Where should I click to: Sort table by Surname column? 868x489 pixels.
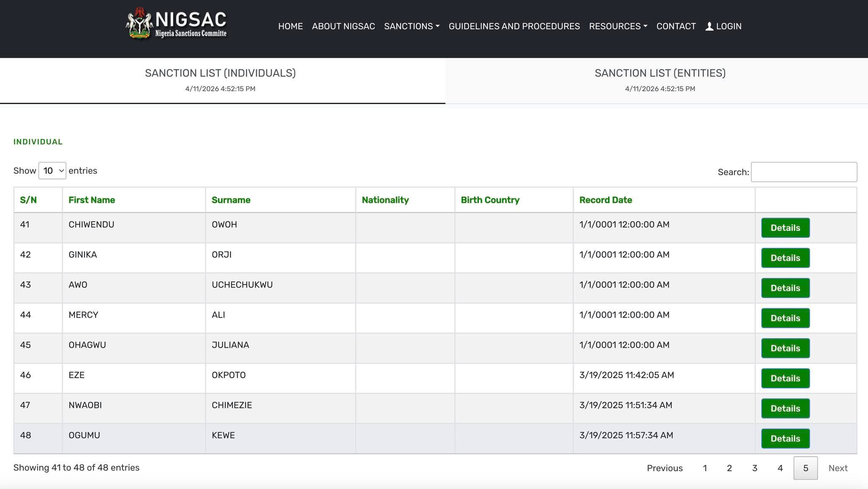click(231, 200)
